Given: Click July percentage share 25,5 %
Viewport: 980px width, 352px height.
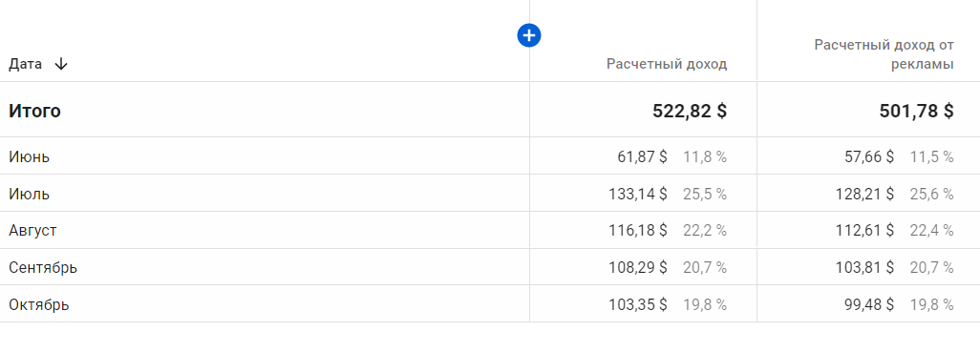Looking at the screenshot, I should click(x=705, y=194).
